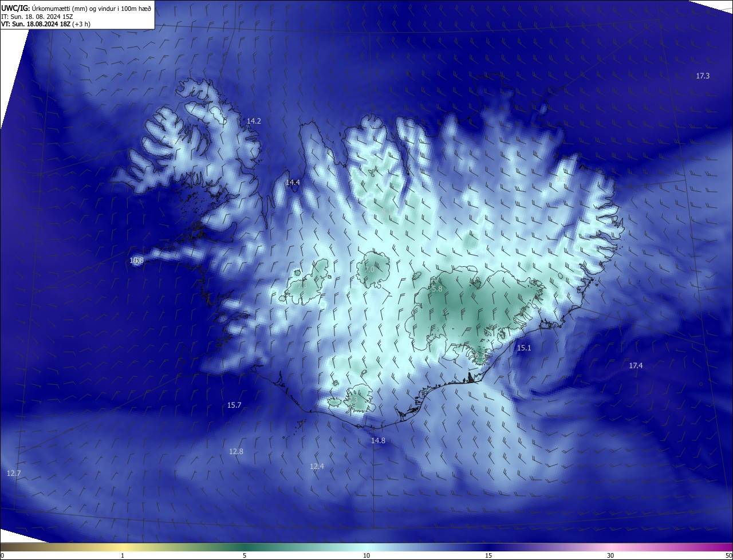733x560 pixels.
Task: Click the 14.4 value label
Action: click(293, 183)
